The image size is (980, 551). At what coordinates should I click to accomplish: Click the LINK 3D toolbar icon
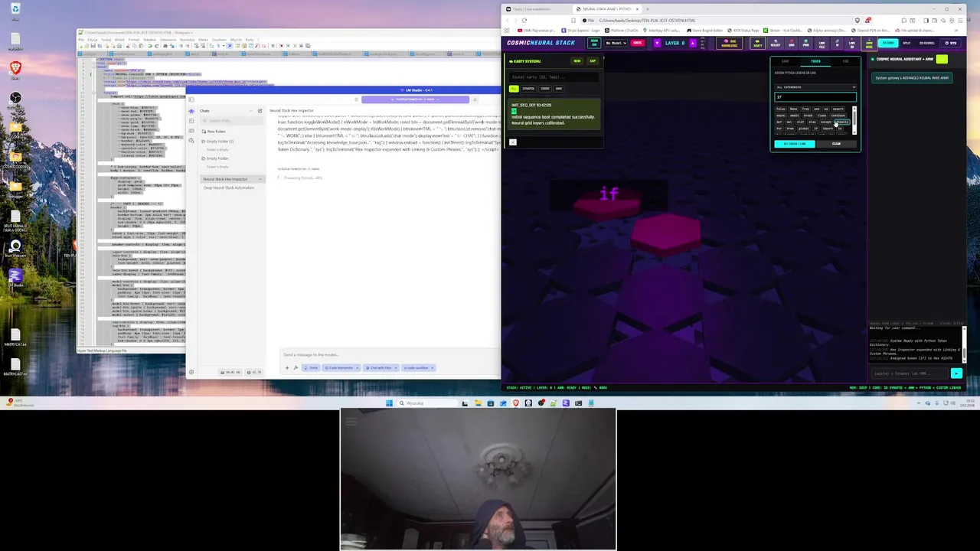click(x=851, y=43)
